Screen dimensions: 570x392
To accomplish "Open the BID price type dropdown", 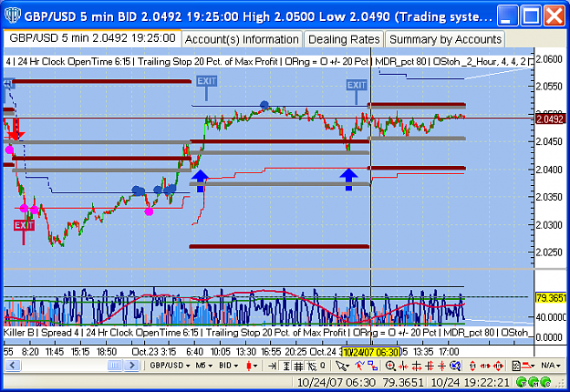I will (229, 366).
